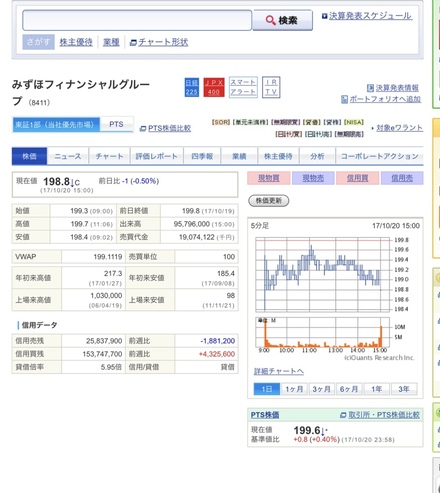Screen dimensions: 440x493
Task: Click the SOR tag label
Action: [221, 122]
